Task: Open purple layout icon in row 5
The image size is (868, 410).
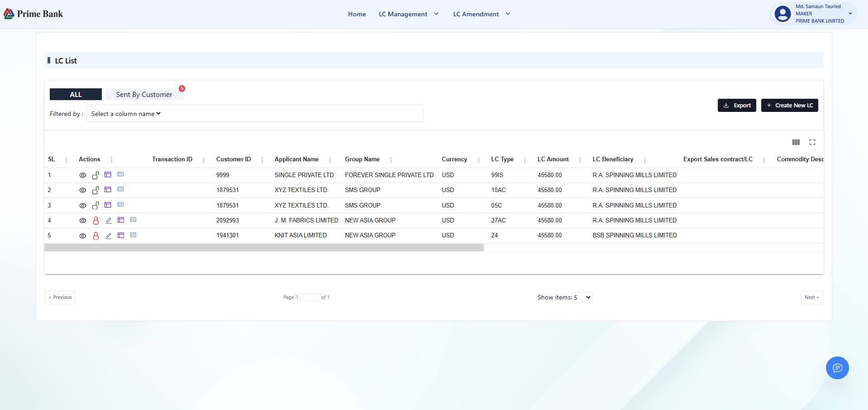Action: tap(121, 235)
